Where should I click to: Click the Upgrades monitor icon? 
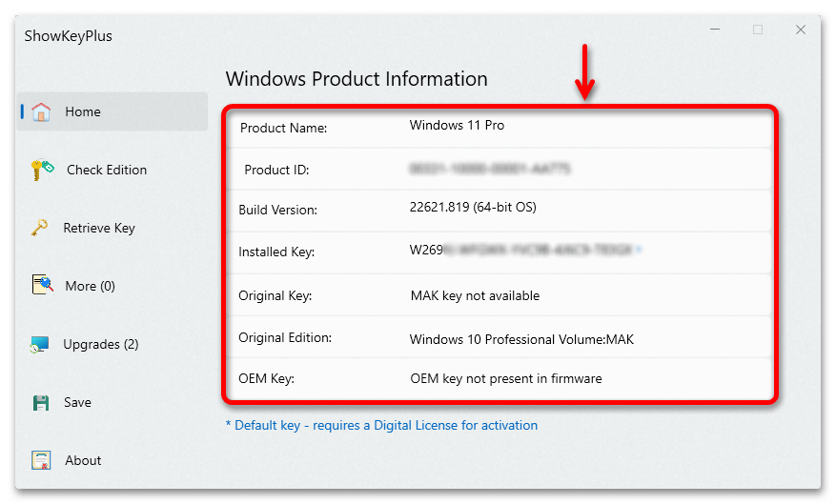tap(40, 344)
